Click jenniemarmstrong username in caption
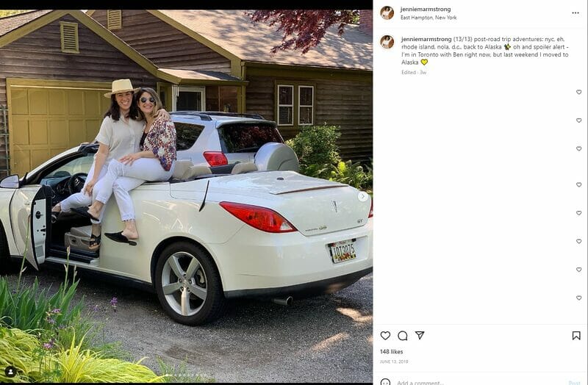The height and width of the screenshot is (385, 588). click(x=426, y=39)
